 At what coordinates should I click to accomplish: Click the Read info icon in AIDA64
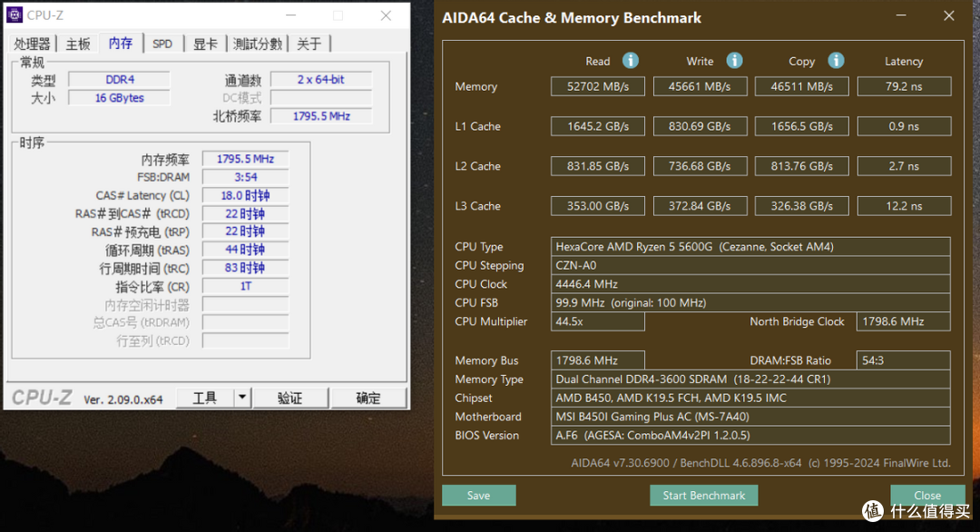point(631,61)
